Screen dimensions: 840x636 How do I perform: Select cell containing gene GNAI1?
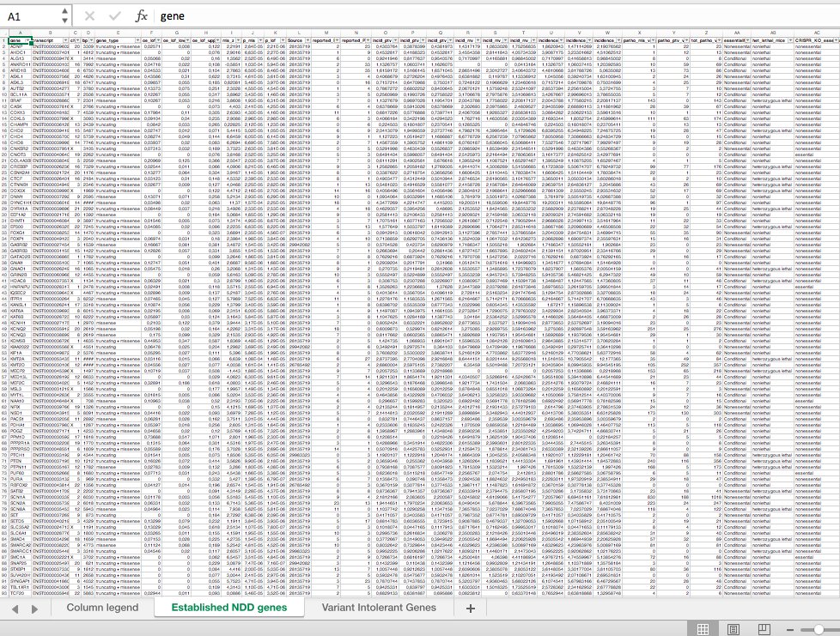[x=21, y=263]
